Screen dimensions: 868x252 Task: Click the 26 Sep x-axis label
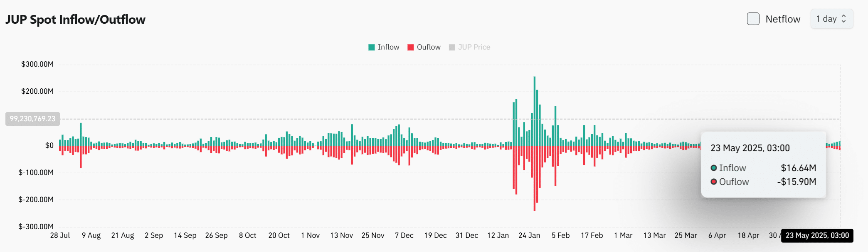click(x=216, y=235)
